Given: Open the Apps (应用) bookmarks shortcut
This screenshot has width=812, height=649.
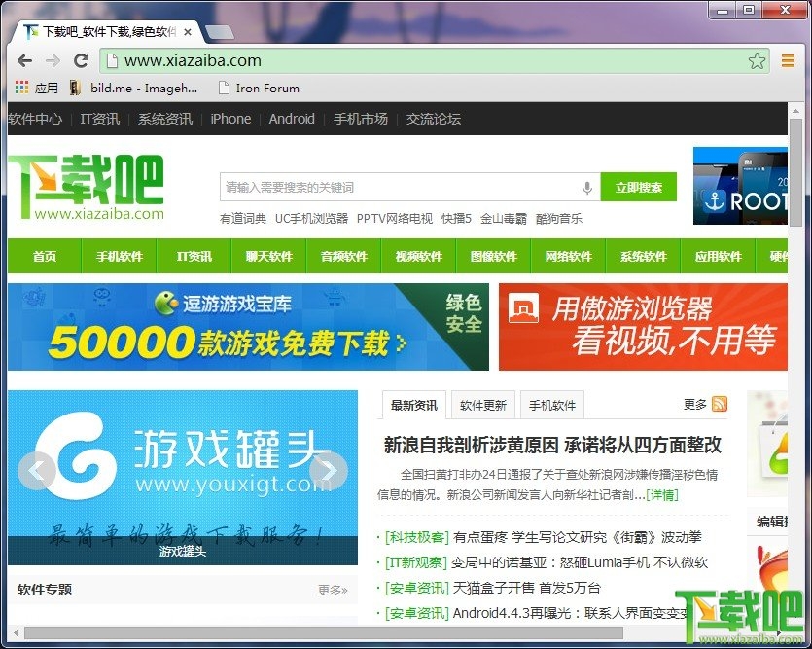Looking at the screenshot, I should pos(36,88).
